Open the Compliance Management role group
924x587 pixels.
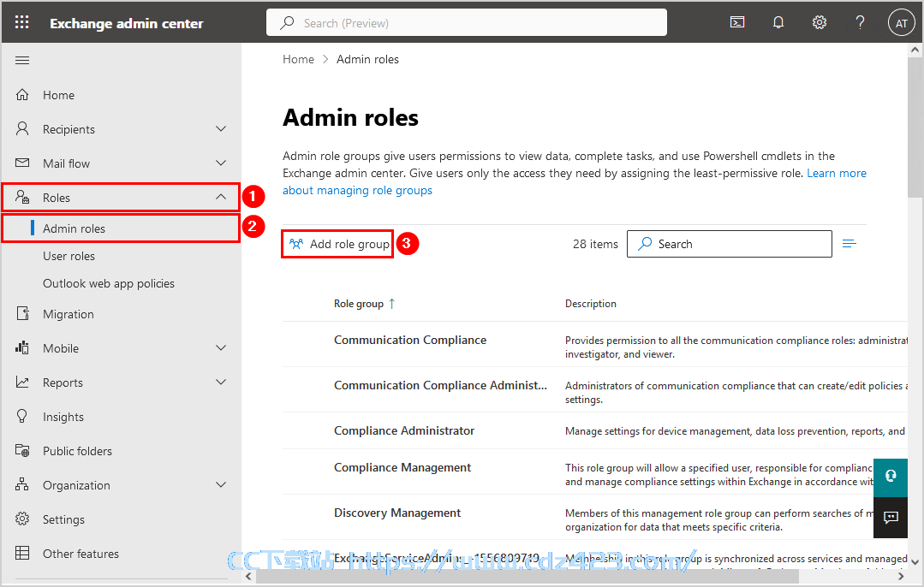(402, 467)
